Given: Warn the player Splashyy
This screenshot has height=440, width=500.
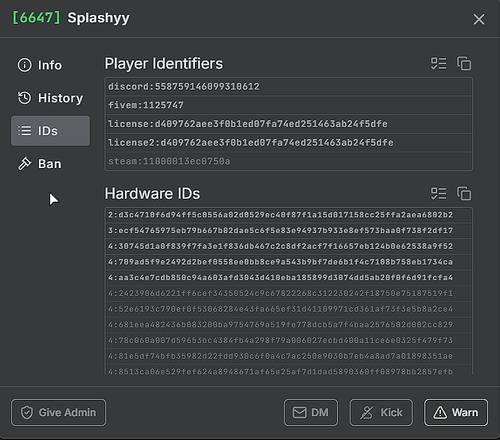Looking at the screenshot, I should tap(456, 412).
